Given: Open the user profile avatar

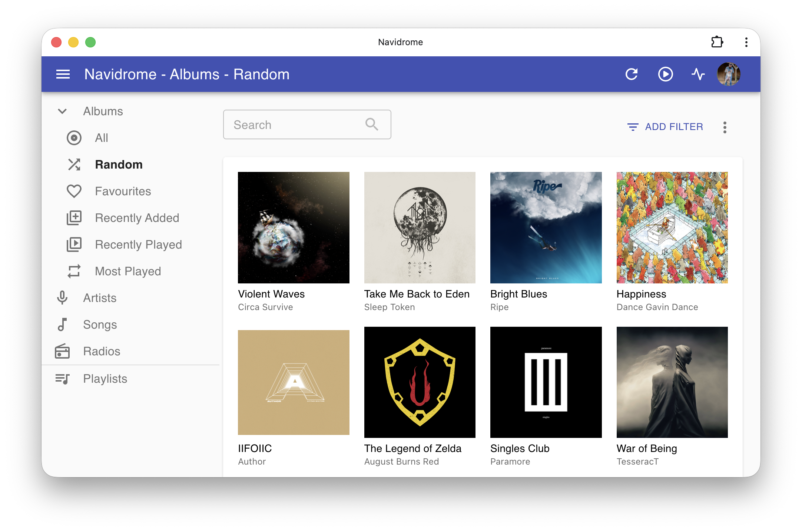Looking at the screenshot, I should coord(729,74).
